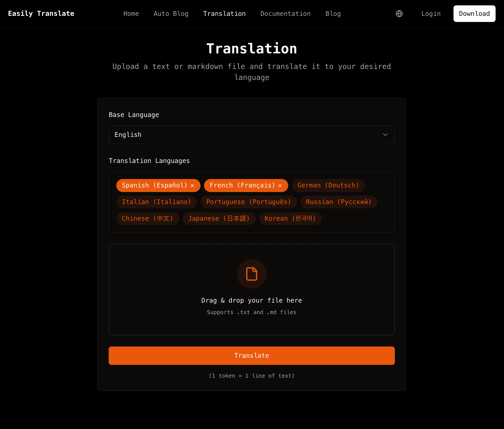
Task: Select the Japanese (日本語) chip
Action: click(219, 218)
